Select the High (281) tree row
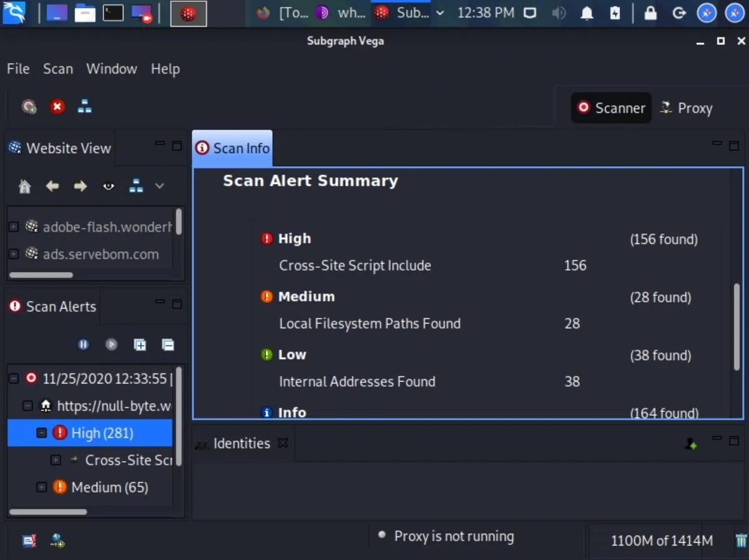This screenshot has width=749, height=560. [x=90, y=433]
